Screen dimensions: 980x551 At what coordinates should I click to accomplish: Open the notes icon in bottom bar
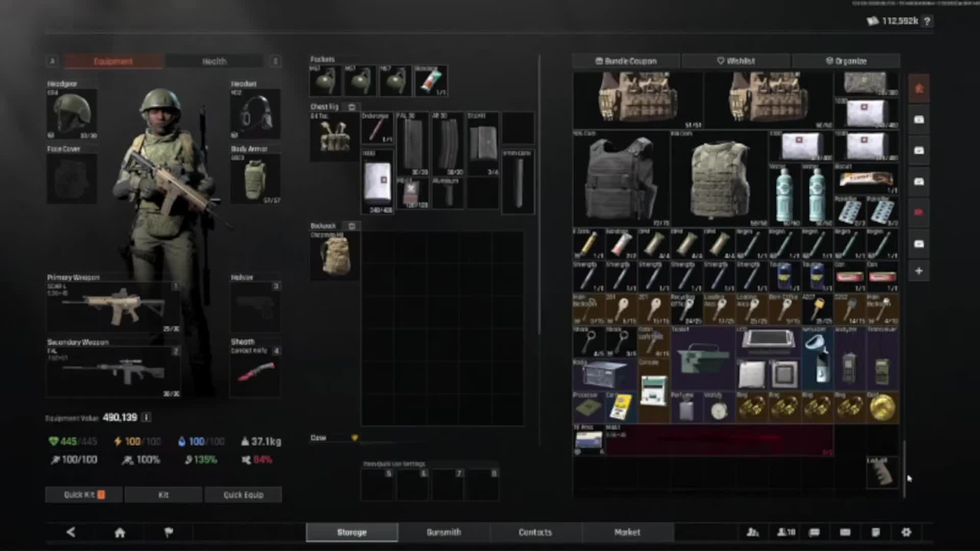pos(876,532)
